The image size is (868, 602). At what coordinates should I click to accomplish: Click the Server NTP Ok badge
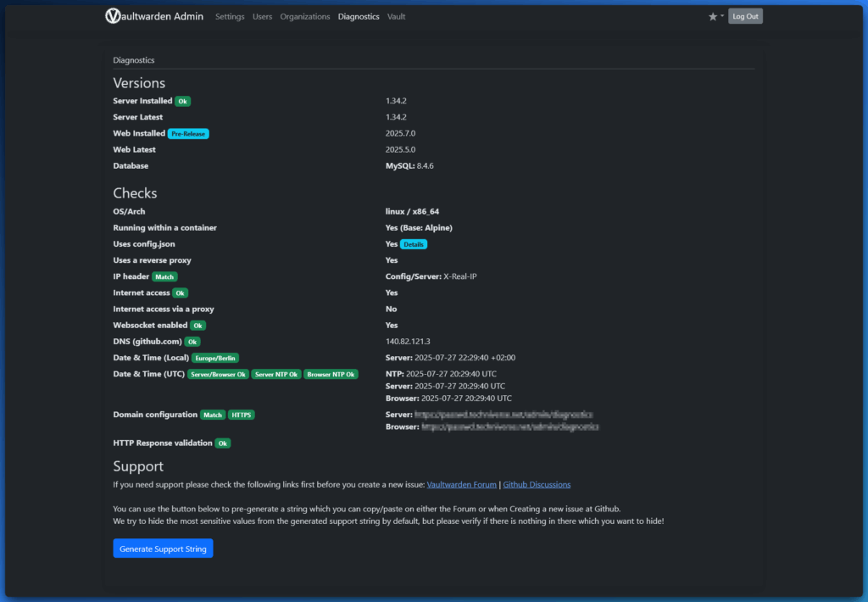[276, 375]
